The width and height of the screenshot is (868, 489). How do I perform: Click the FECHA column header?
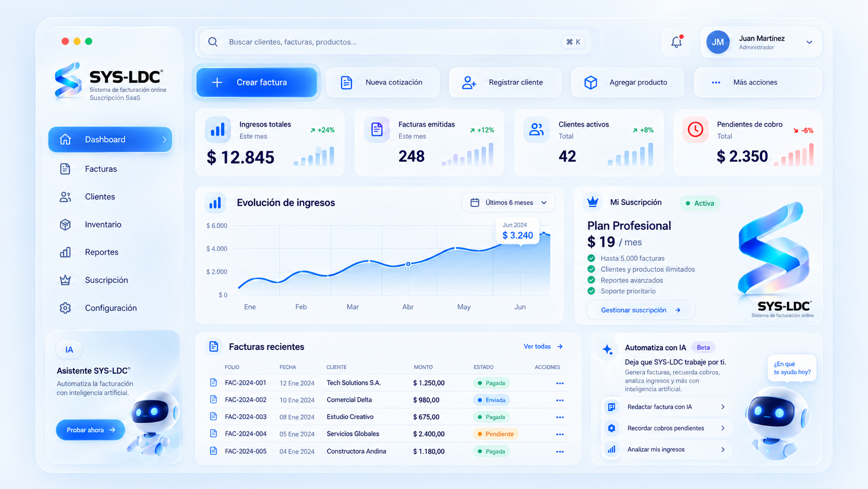pyautogui.click(x=288, y=367)
